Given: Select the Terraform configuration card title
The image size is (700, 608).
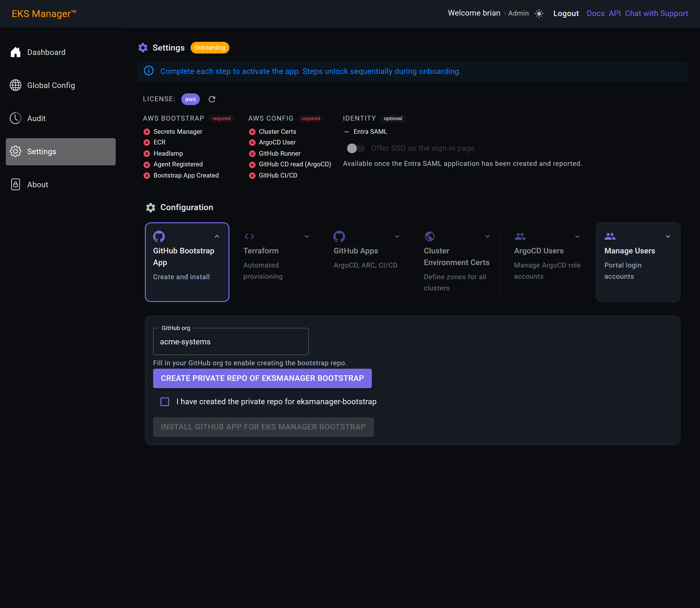Looking at the screenshot, I should pyautogui.click(x=261, y=251).
